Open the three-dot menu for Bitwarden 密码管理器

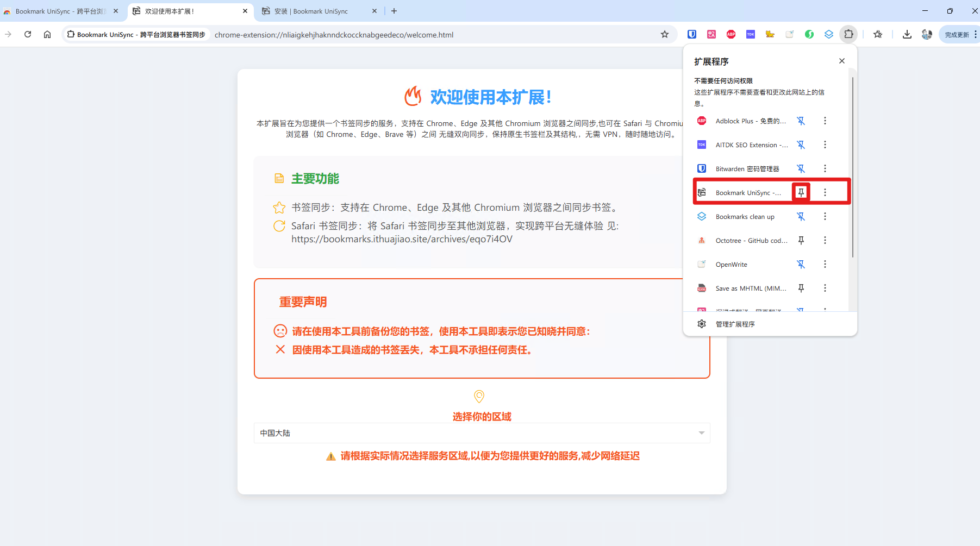[x=825, y=168]
